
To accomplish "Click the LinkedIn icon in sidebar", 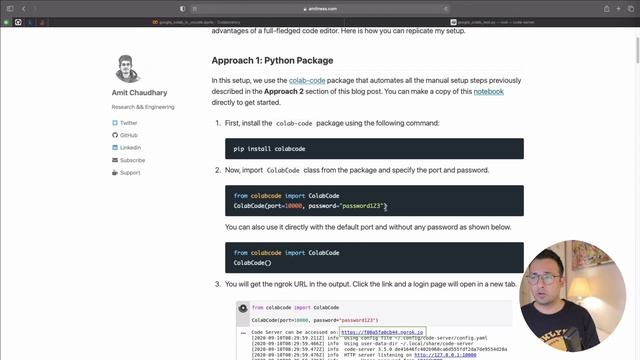I will (115, 147).
